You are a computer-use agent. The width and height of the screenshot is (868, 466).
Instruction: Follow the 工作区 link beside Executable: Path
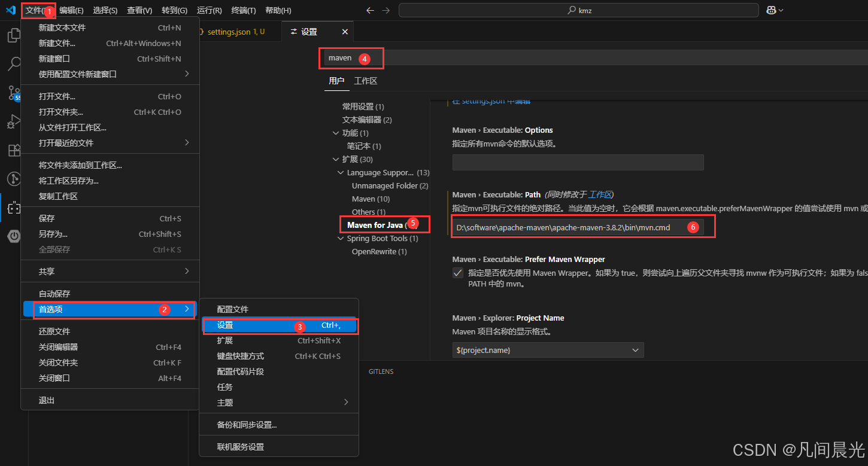(600, 194)
